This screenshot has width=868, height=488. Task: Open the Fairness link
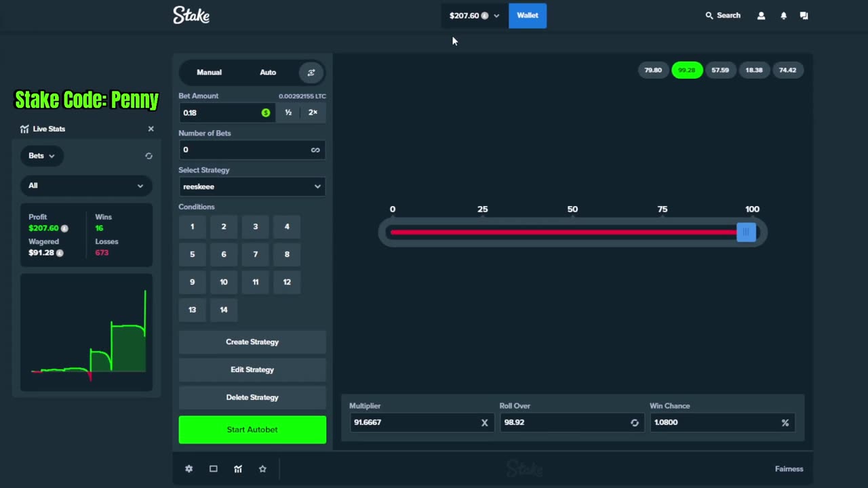789,469
